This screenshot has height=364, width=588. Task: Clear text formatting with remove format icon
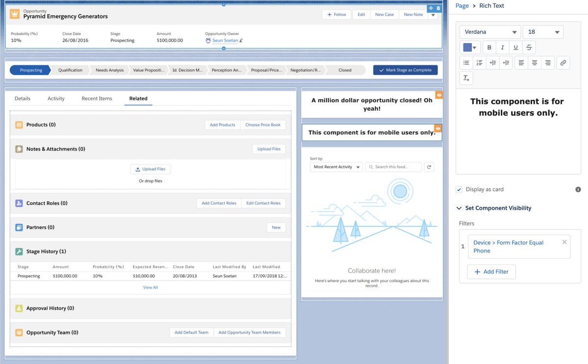click(465, 77)
